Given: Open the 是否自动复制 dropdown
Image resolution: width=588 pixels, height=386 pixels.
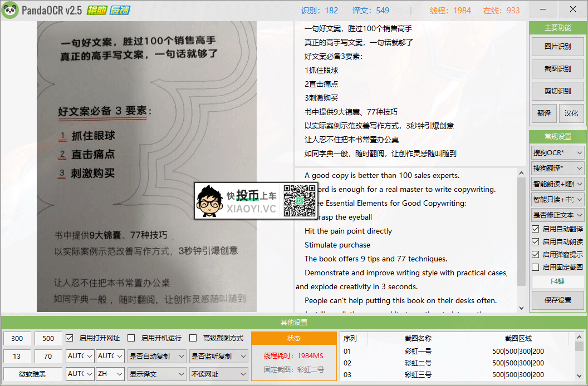Looking at the screenshot, I should (x=157, y=357).
